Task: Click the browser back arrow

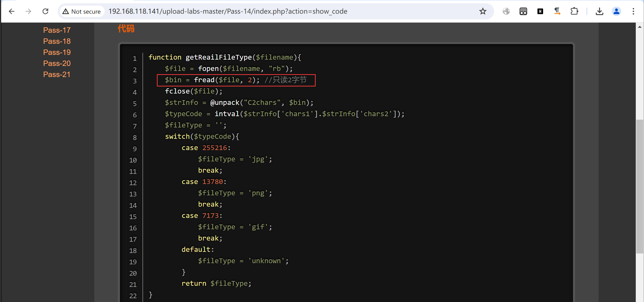Action: point(12,11)
